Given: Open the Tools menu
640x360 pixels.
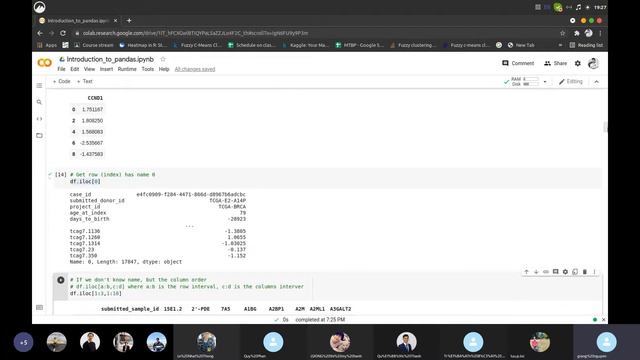Looking at the screenshot, I should click(x=147, y=69).
